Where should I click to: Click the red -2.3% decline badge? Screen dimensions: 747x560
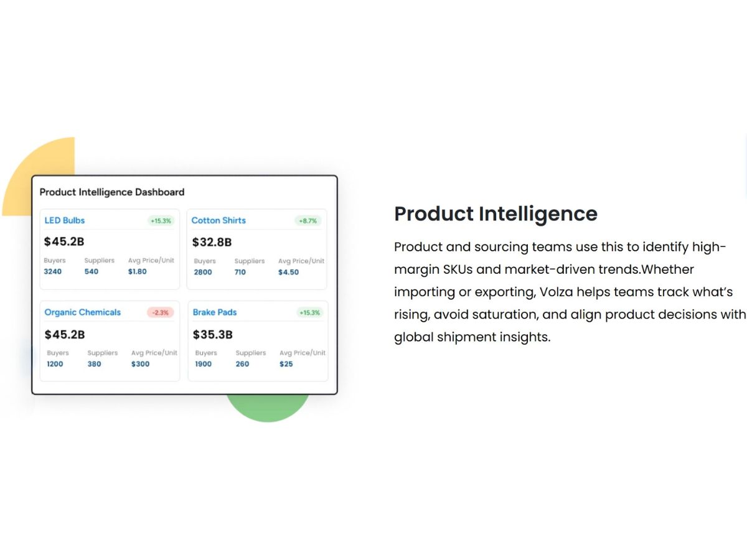pyautogui.click(x=161, y=312)
